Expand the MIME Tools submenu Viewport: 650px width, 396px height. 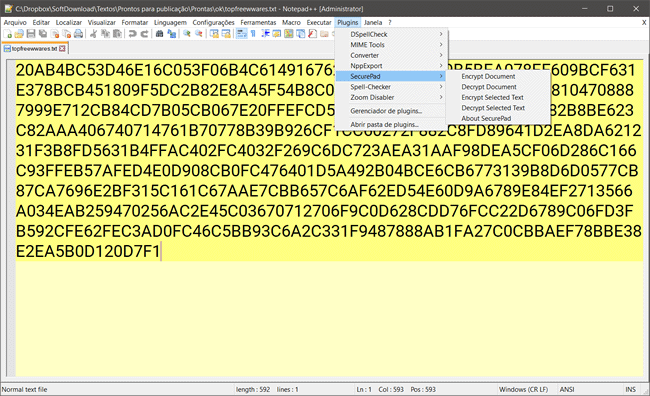pos(390,45)
